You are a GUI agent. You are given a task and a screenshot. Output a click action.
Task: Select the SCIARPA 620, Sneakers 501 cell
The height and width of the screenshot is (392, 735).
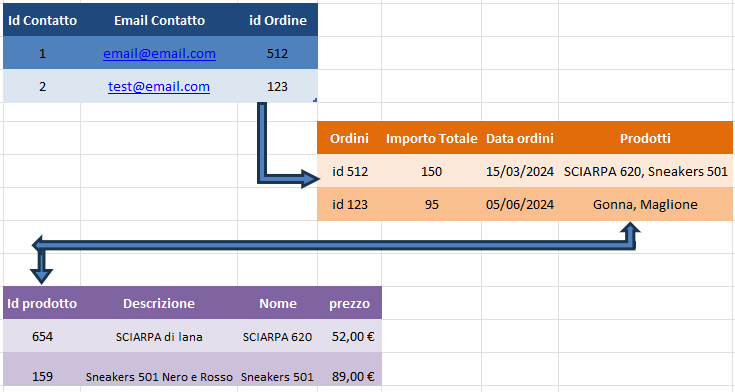click(645, 171)
